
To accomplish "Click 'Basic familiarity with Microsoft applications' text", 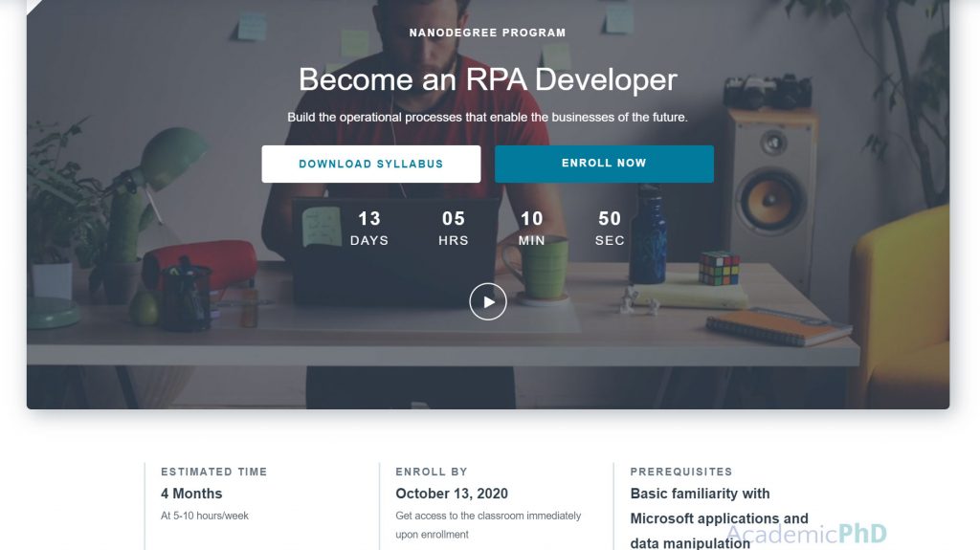I will [x=719, y=518].
